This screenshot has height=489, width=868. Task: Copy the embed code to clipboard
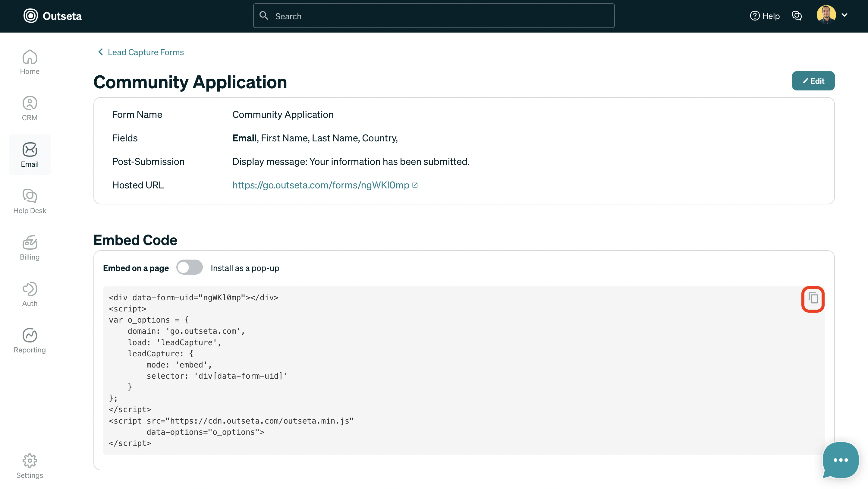813,298
